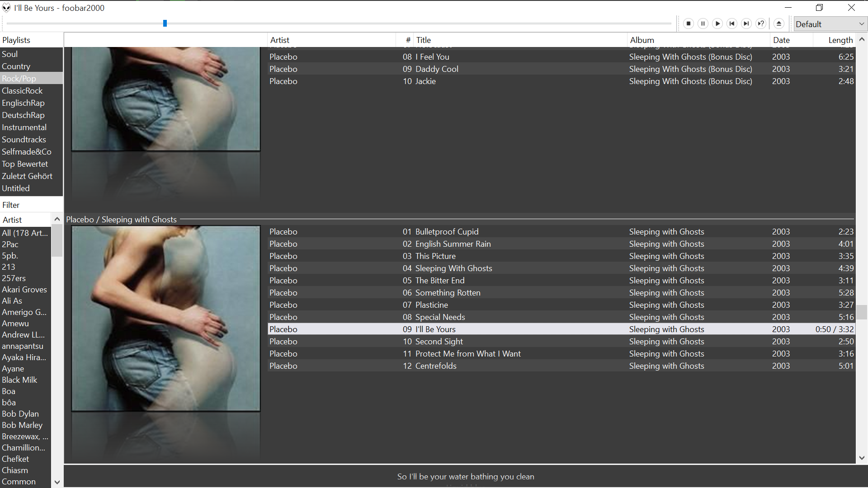This screenshot has height=488, width=868.
Task: Click the Artist filter column header
Action: 26,220
